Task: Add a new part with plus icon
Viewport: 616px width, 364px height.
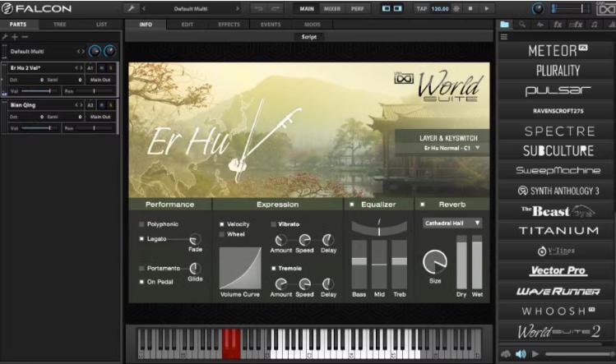Action: tap(15, 37)
